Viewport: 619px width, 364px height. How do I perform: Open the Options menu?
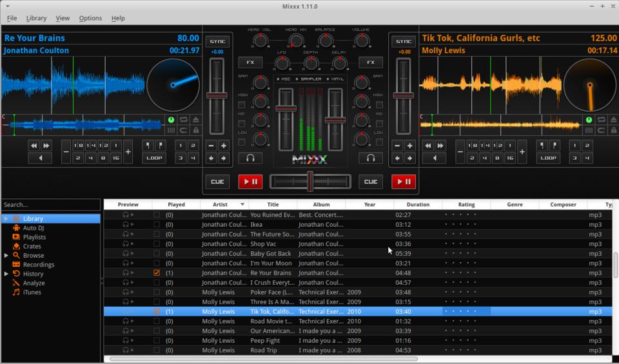90,18
